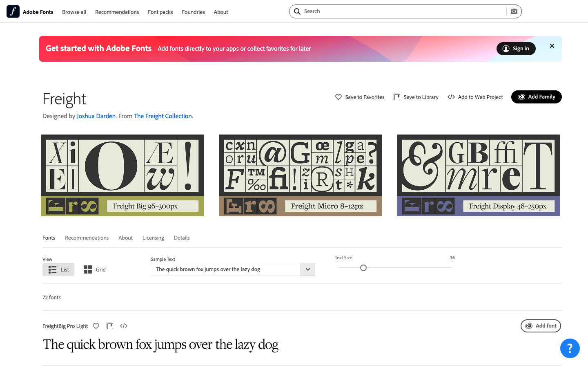Dismiss the Get started banner with the X

point(552,46)
